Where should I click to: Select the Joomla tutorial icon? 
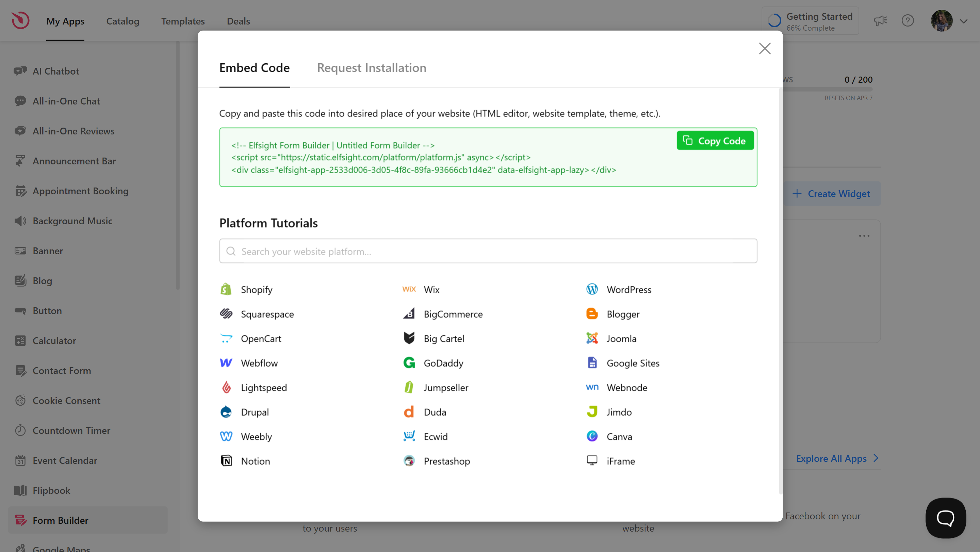(x=592, y=338)
